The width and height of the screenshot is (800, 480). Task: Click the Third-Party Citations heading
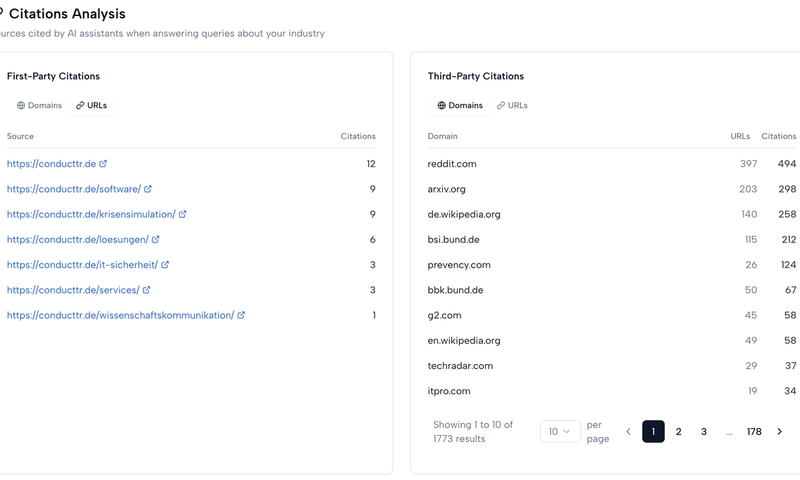[476, 76]
